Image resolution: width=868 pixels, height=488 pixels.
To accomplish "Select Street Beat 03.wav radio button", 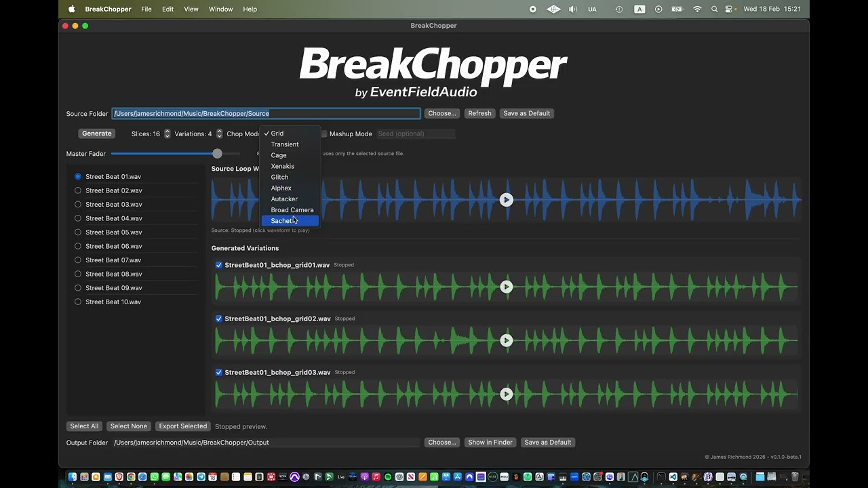I will click(78, 205).
